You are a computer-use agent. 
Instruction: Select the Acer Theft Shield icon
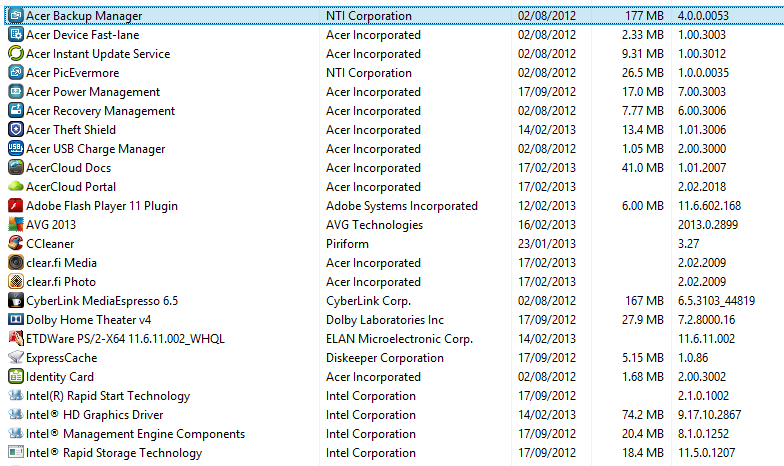(x=16, y=130)
